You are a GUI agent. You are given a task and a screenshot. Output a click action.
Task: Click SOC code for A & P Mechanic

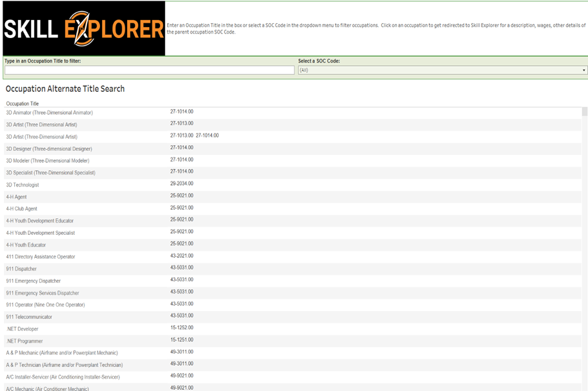click(182, 352)
